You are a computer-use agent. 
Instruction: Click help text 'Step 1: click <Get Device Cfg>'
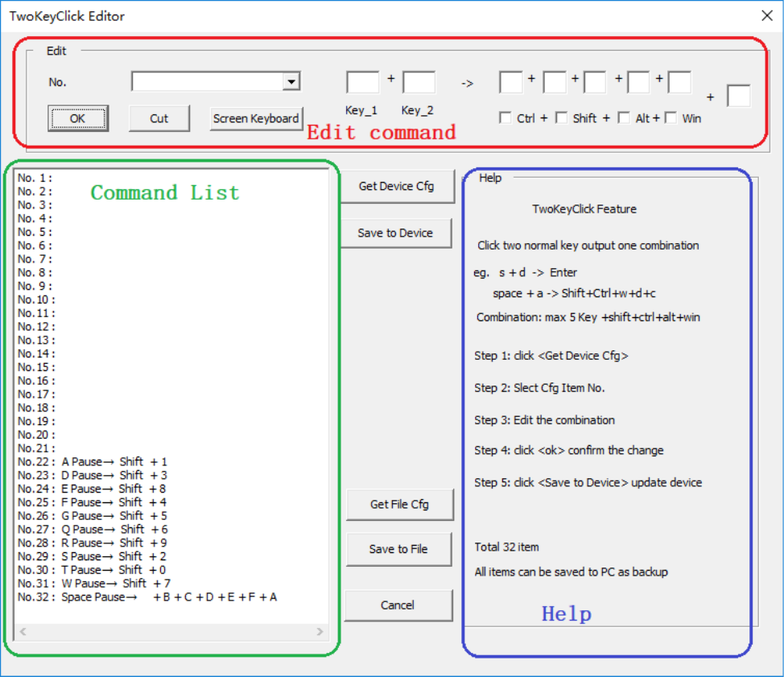[x=551, y=356]
